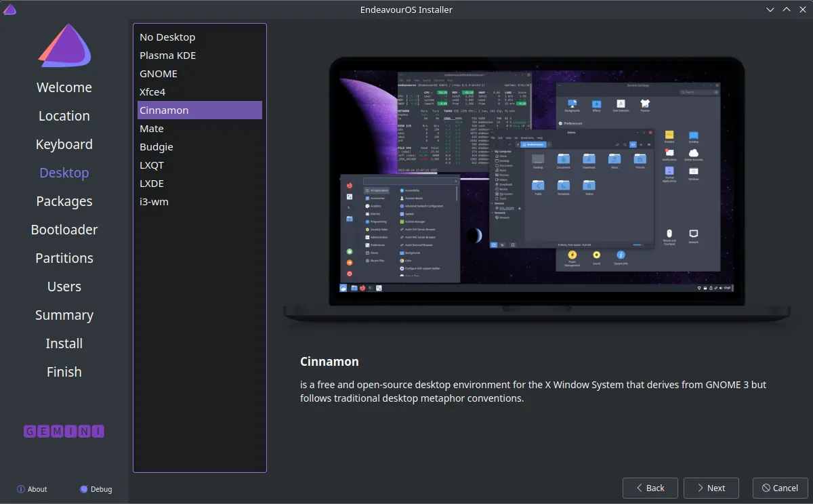Cancel the installation
813x504 pixels.
pyautogui.click(x=780, y=488)
